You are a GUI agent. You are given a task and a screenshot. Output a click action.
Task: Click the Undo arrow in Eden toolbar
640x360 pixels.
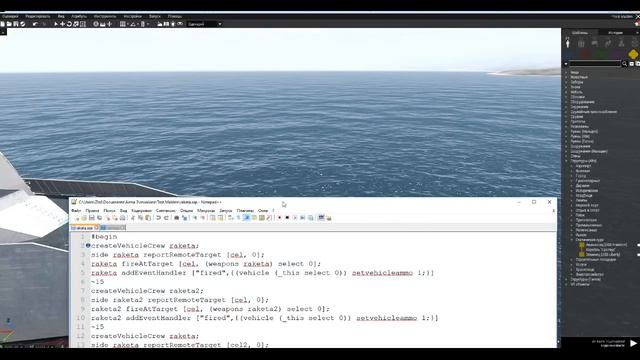click(x=35, y=24)
